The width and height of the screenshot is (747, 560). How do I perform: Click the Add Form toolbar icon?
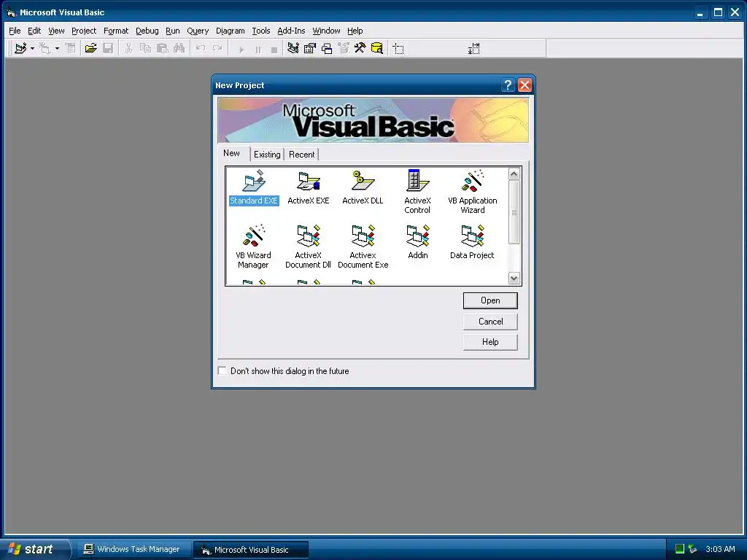tap(44, 48)
